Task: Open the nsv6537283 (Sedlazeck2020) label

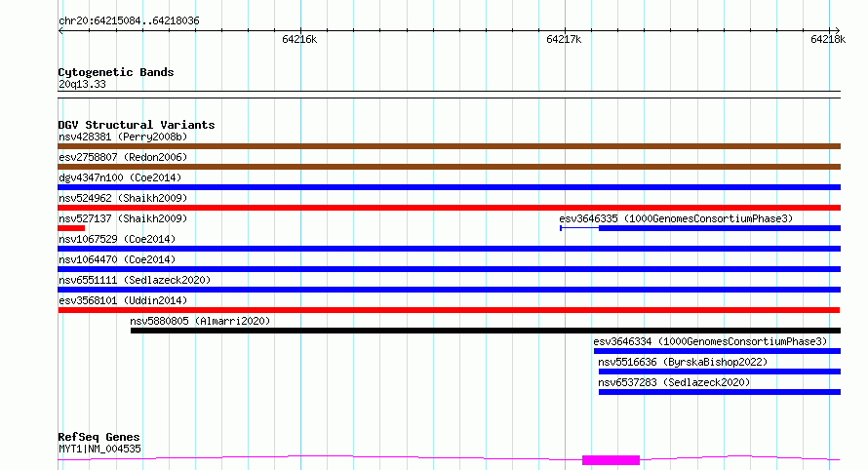Action: 674,382
